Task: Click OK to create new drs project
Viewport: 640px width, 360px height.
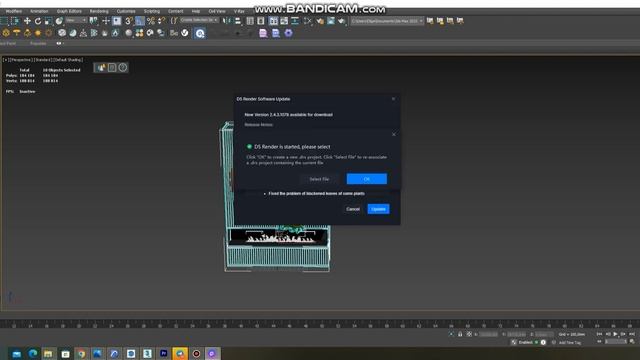Action: (x=367, y=179)
